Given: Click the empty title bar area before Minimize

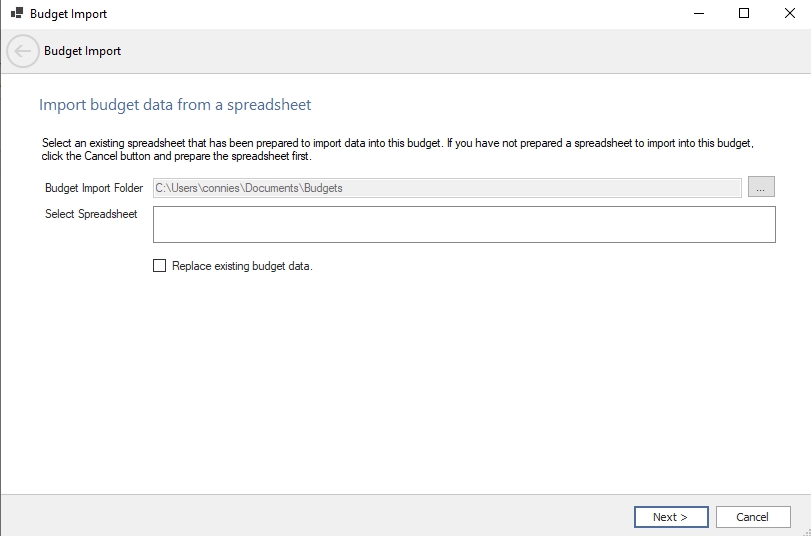Looking at the screenshot, I should pyautogui.click(x=400, y=14).
